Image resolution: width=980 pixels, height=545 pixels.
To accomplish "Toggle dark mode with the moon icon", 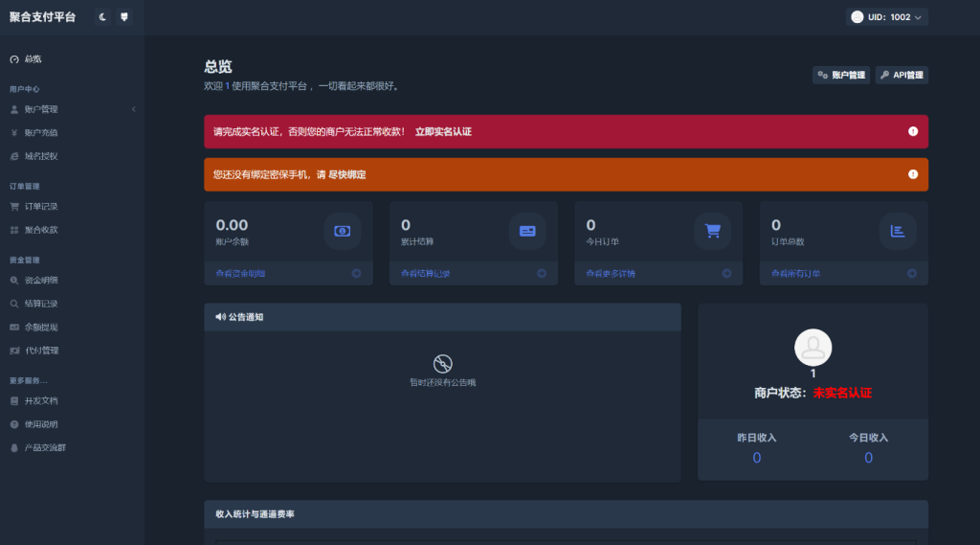I will coord(103,17).
